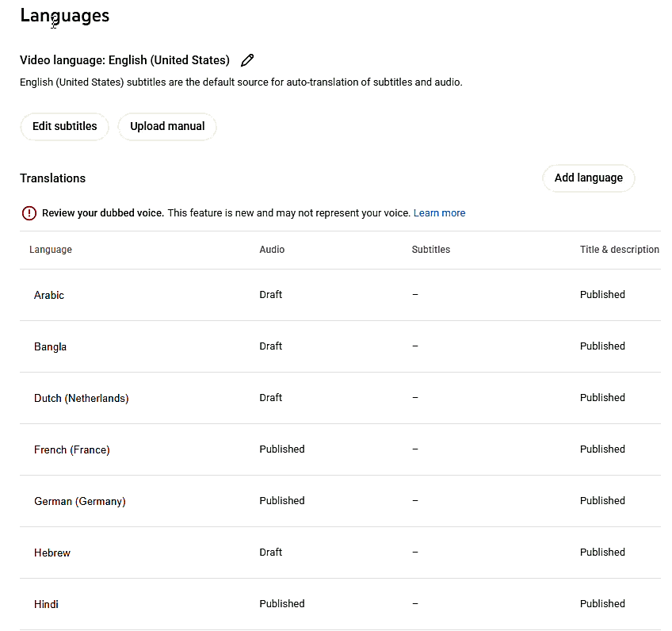Sort table by the Language column header
The image size is (672, 631).
(51, 249)
